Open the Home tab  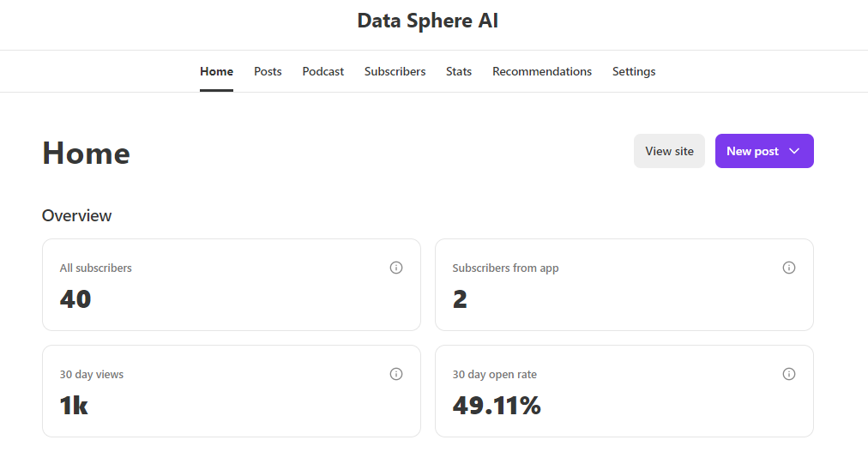pyautogui.click(x=216, y=71)
